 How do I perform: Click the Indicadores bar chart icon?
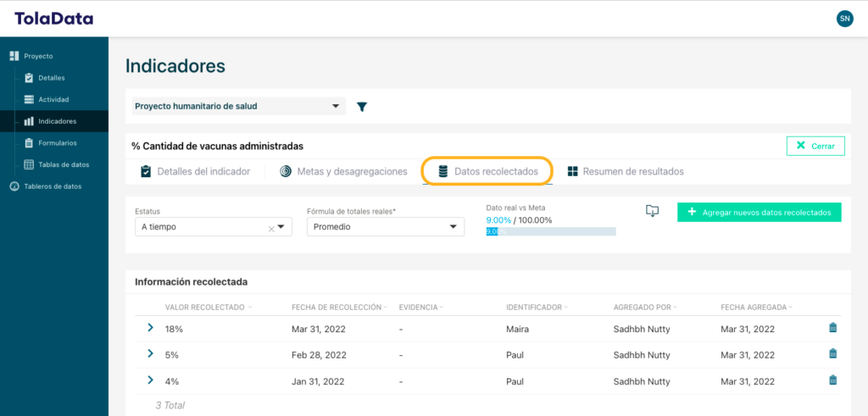[30, 121]
